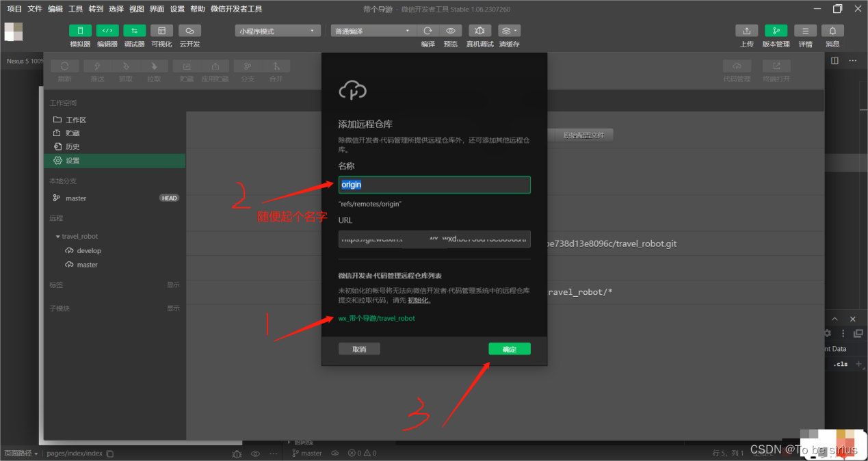Image resolution: width=868 pixels, height=461 pixels.
Task: Open the 设置 menu in menu bar
Action: click(x=177, y=9)
